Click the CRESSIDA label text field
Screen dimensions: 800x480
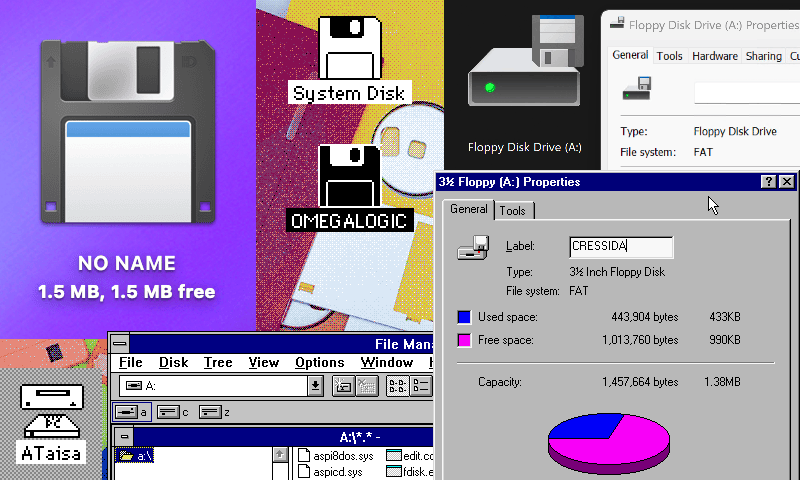click(620, 246)
